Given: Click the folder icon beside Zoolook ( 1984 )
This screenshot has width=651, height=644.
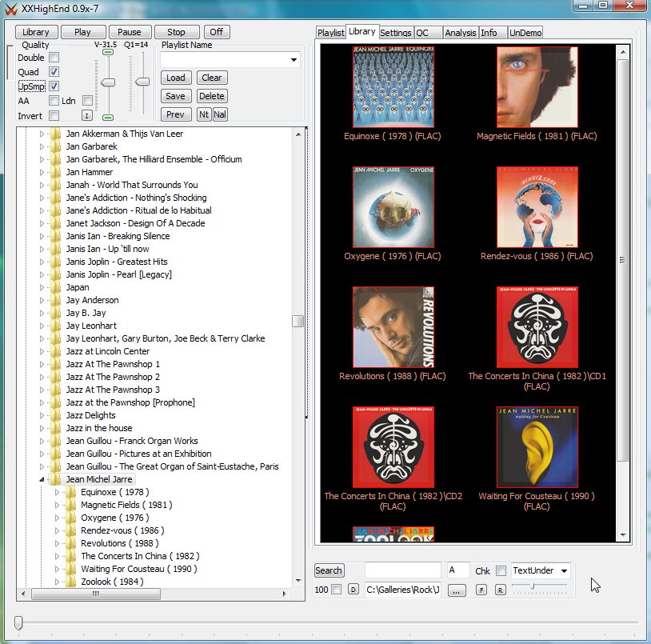Looking at the screenshot, I should 71,582.
